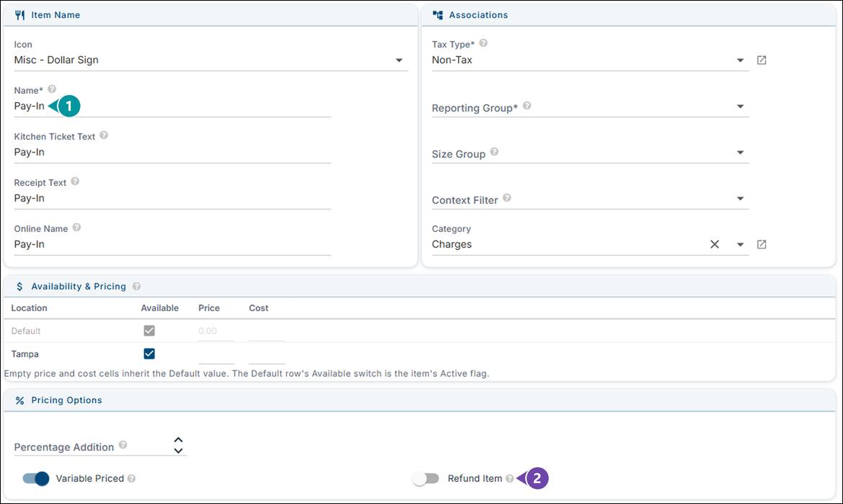Expand the Context Filter dropdown

740,199
